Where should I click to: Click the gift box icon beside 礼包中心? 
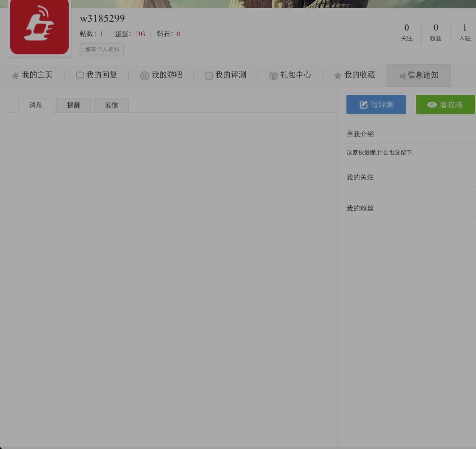tap(273, 76)
